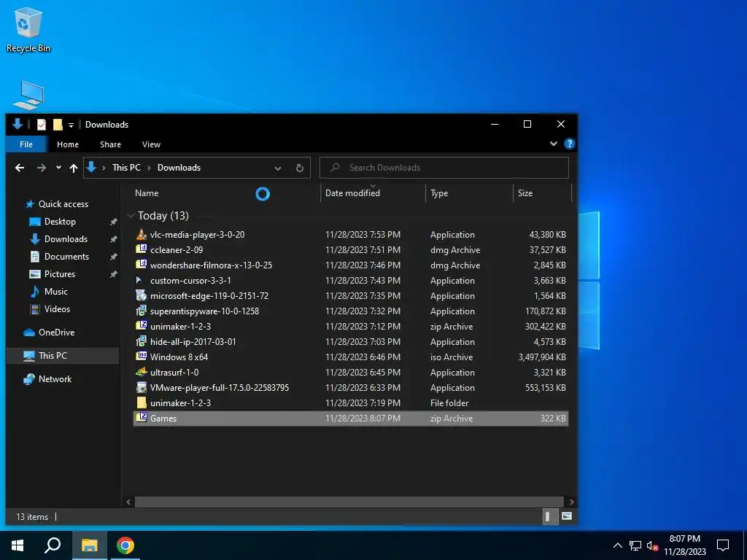
Task: Click the Properties quick access toolbar icon
Action: coord(42,125)
